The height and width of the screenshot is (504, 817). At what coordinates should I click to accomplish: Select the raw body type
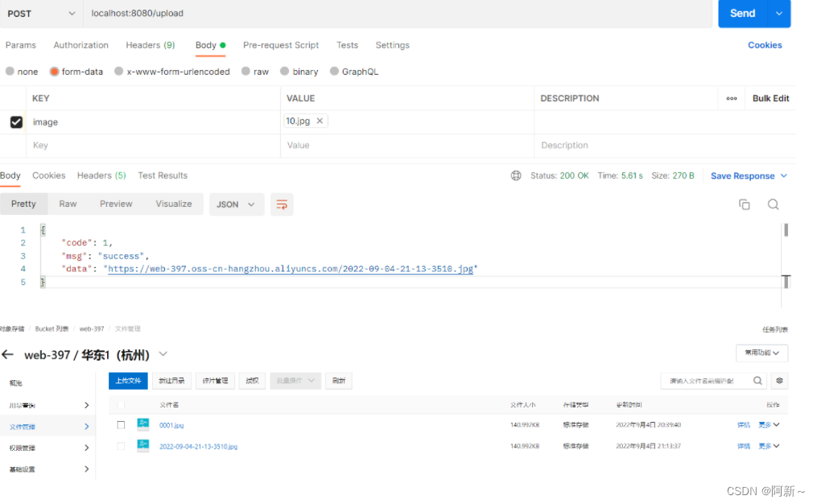[246, 72]
